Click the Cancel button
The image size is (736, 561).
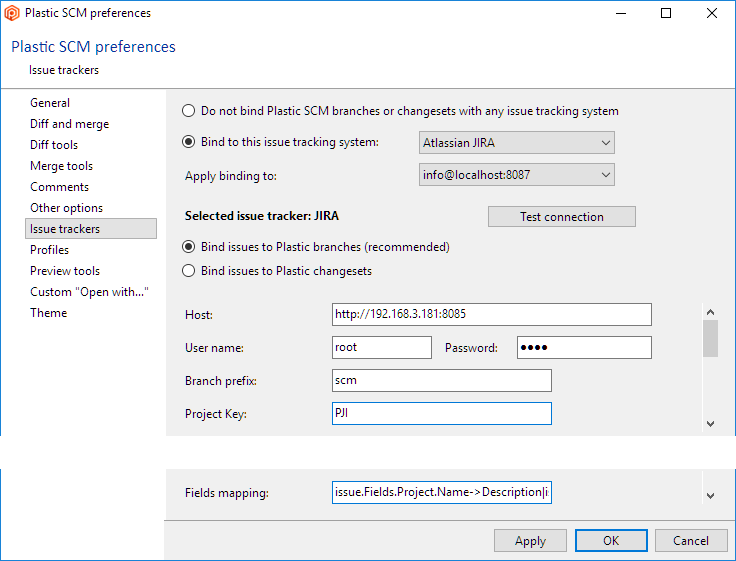tap(691, 541)
